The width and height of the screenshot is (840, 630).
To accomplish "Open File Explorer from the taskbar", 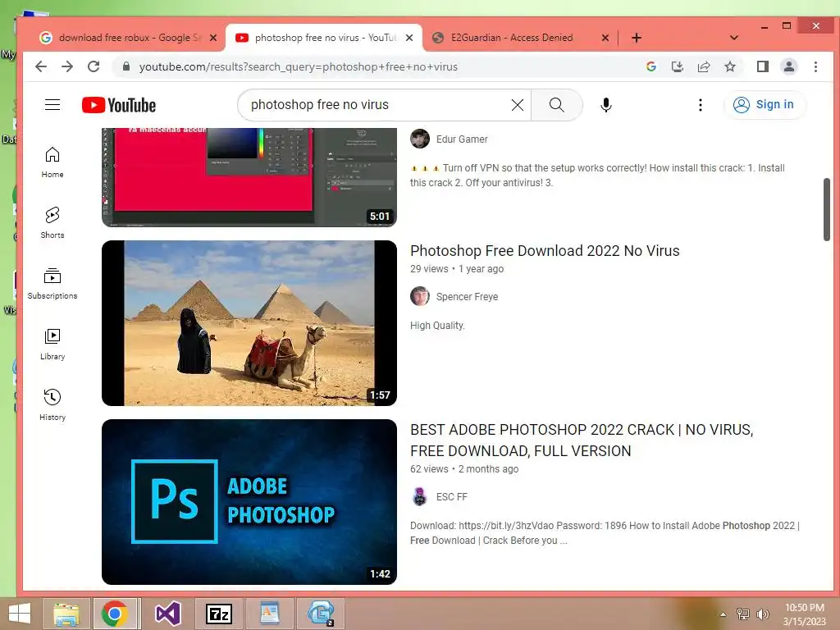I will tap(66, 614).
